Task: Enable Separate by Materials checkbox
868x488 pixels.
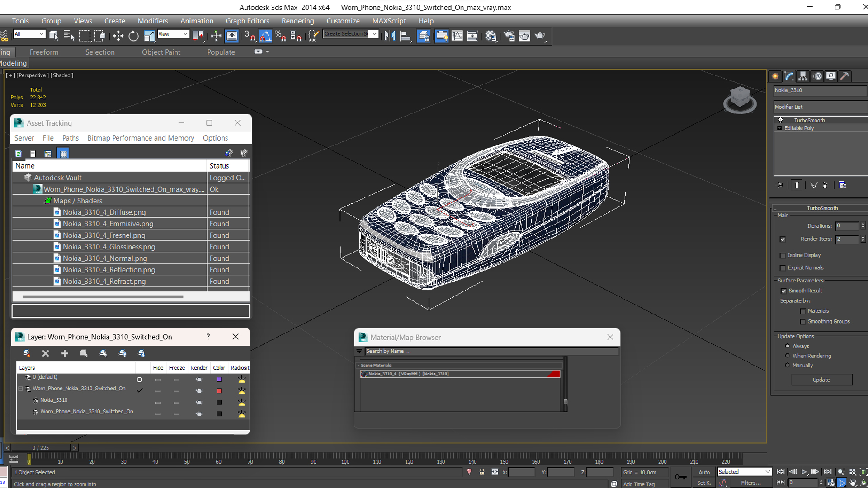Action: coord(803,311)
